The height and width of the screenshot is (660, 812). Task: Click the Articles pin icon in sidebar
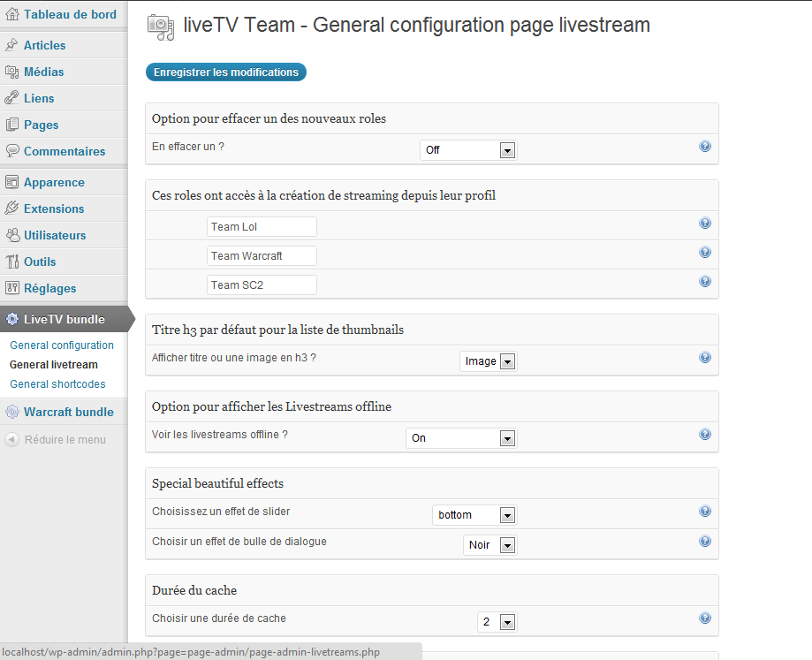coord(11,45)
